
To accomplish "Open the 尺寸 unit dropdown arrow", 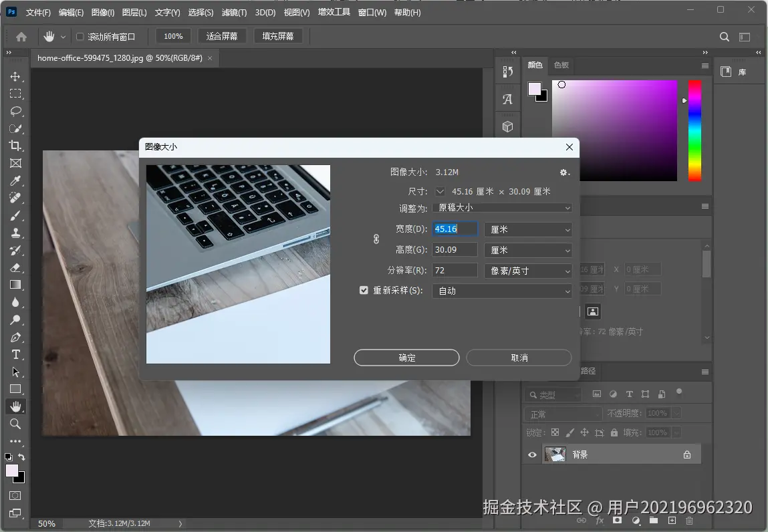I will (x=440, y=192).
